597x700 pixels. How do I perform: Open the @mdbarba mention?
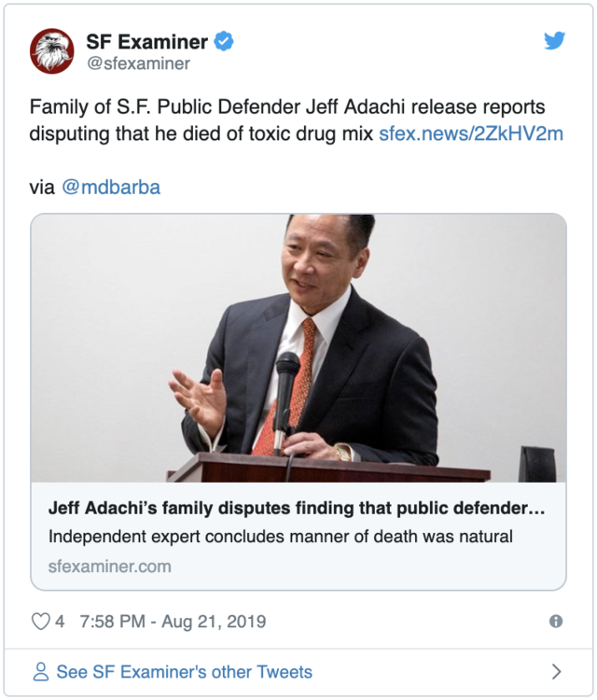click(x=111, y=187)
